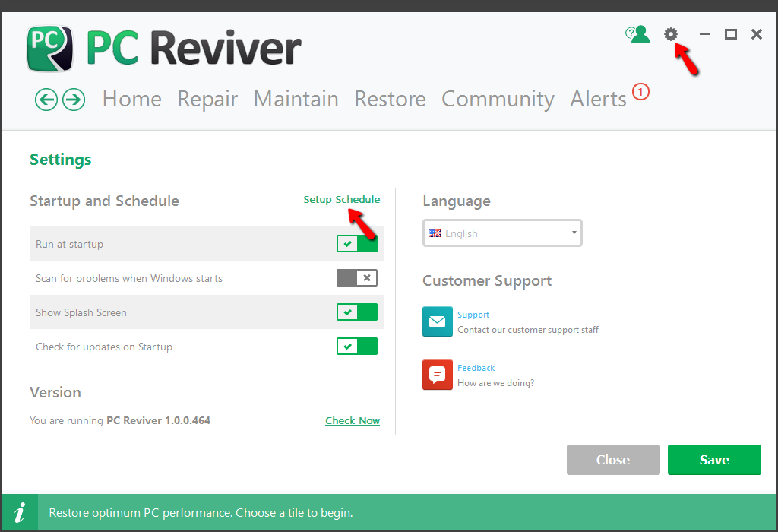Go forward with the right arrow icon
This screenshot has height=532, width=778.
click(x=74, y=100)
